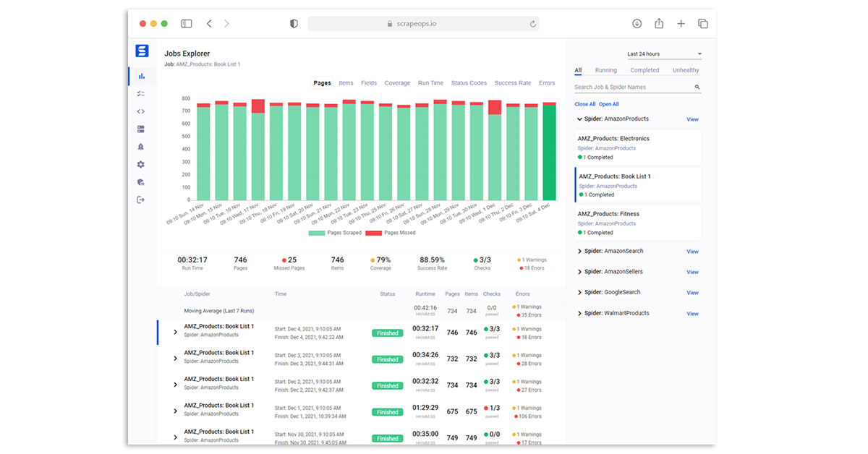
Task: Click the magnifier icon in job search
Action: [697, 87]
